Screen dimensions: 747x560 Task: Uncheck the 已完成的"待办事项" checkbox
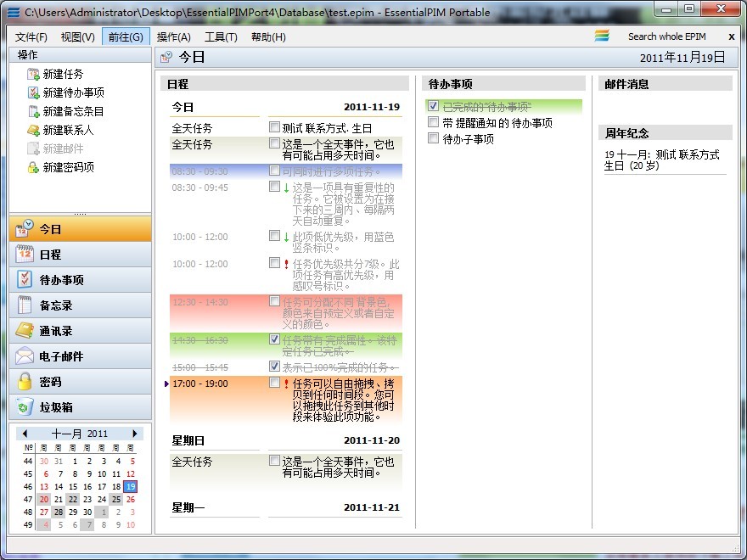point(434,107)
